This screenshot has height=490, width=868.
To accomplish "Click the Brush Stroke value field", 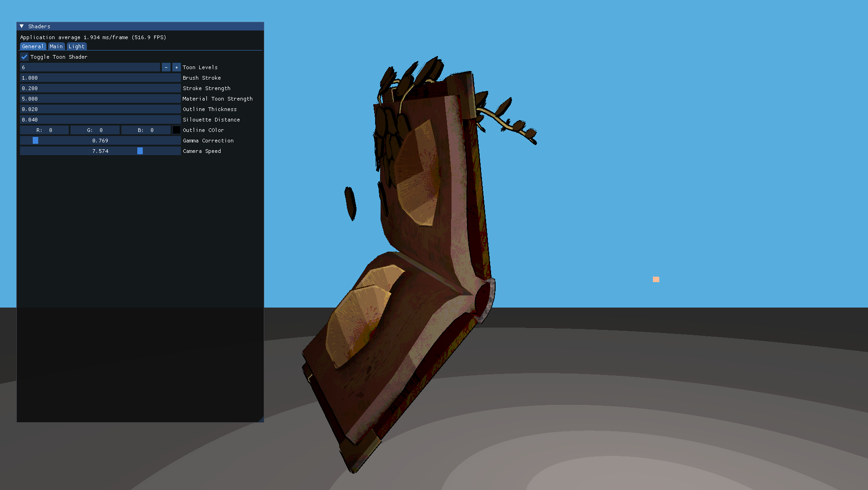I will click(100, 78).
